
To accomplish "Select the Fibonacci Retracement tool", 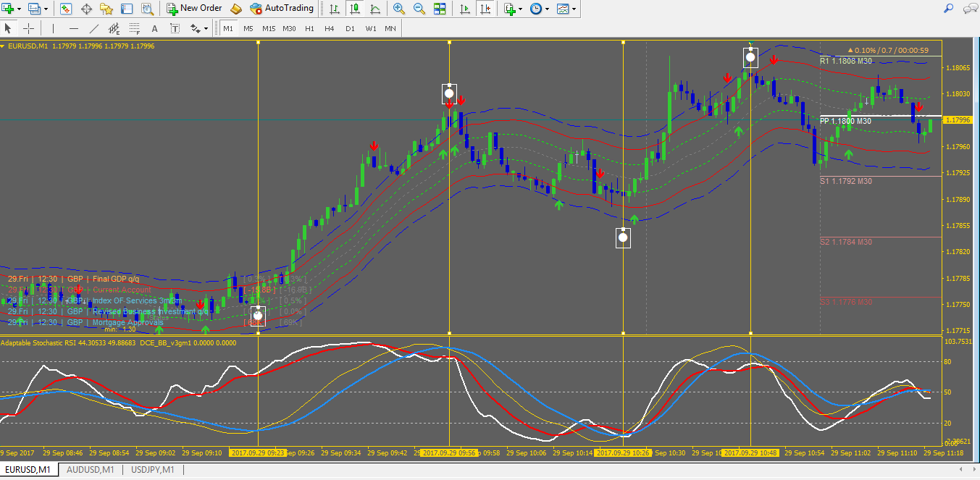I will [x=134, y=28].
